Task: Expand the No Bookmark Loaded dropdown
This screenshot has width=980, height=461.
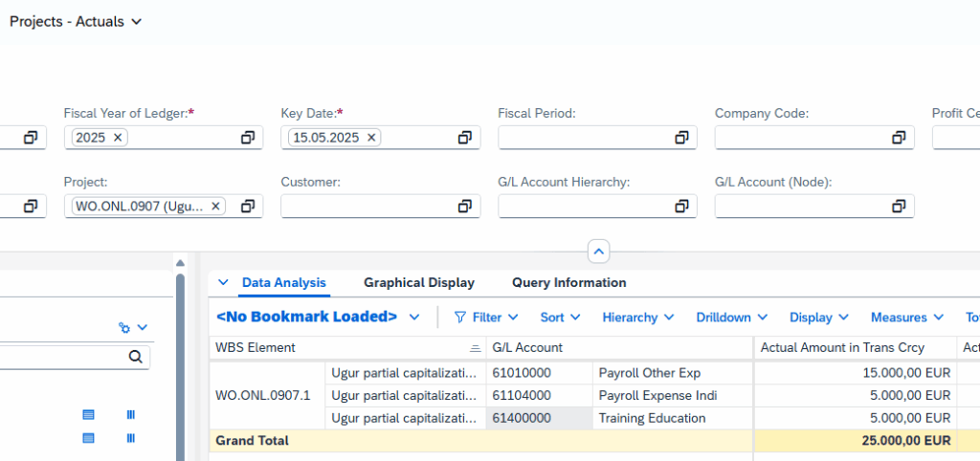Action: (x=414, y=318)
